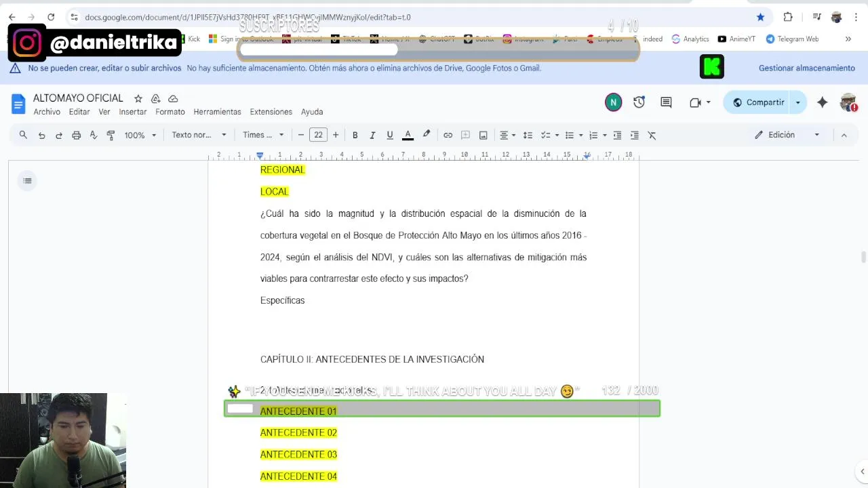Clear text formatting
This screenshot has width=868, height=488.
point(652,135)
